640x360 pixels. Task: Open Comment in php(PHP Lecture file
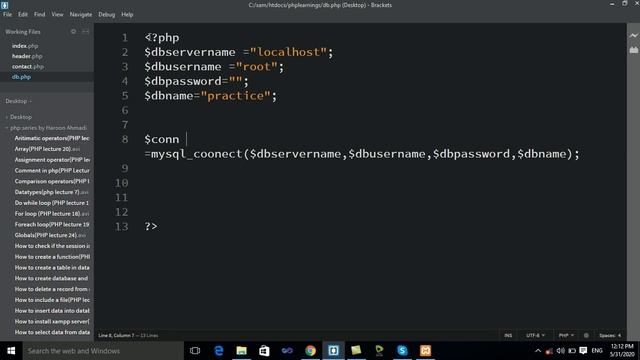pos(52,170)
